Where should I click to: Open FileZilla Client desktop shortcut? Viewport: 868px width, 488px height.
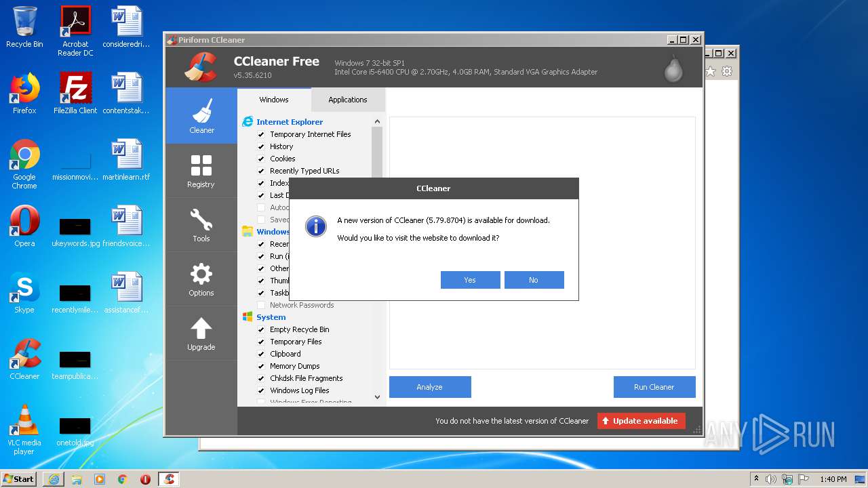point(75,94)
